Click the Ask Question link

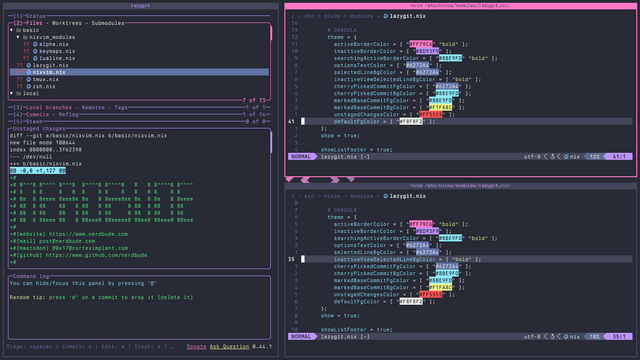tap(229, 347)
